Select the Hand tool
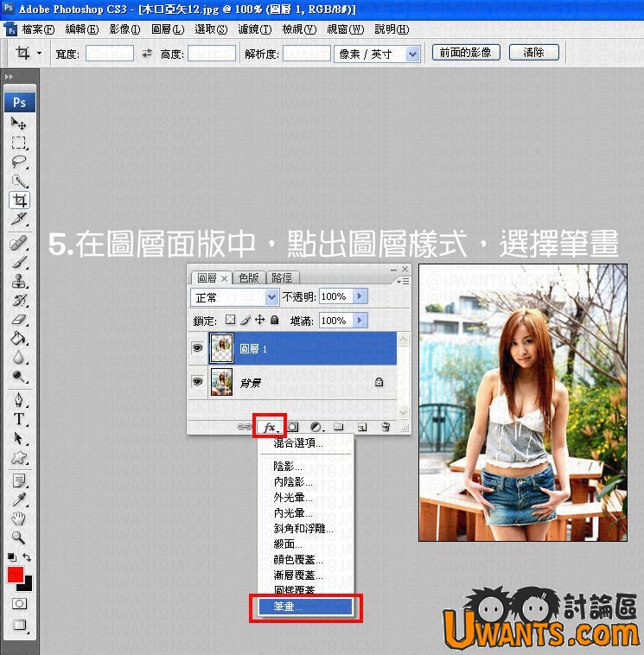The height and width of the screenshot is (655, 644). (18, 518)
